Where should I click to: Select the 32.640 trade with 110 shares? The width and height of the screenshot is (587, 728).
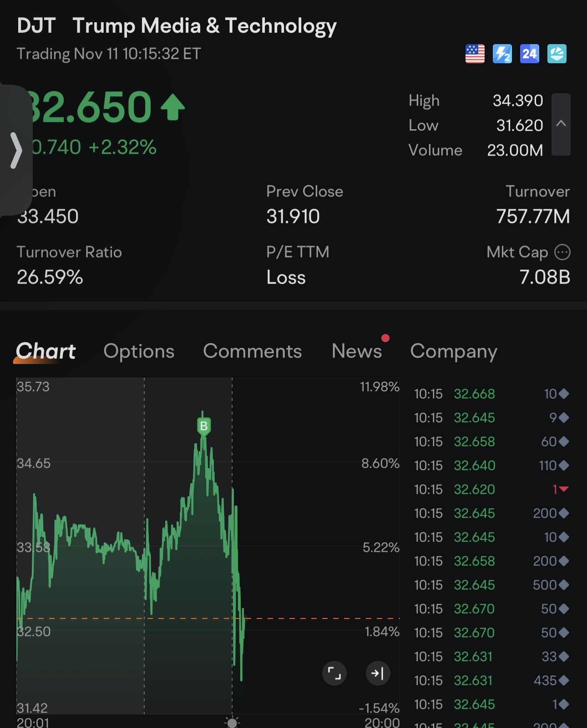tap(491, 465)
